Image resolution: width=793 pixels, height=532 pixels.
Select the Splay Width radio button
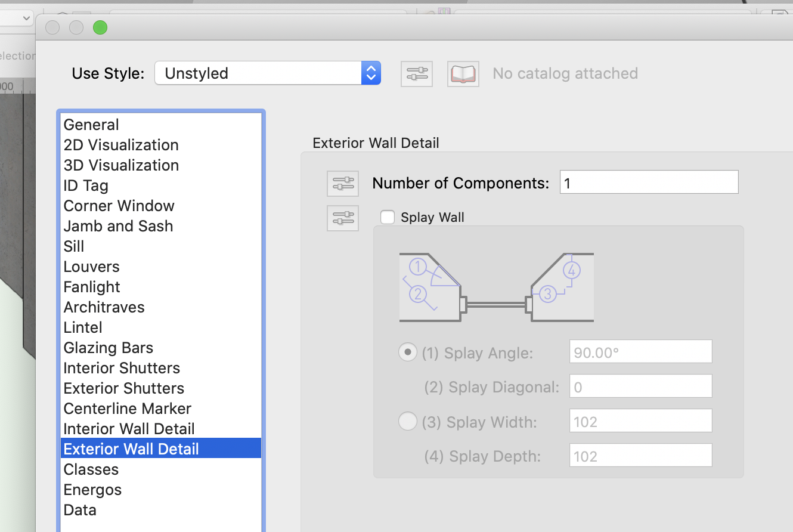pyautogui.click(x=408, y=421)
